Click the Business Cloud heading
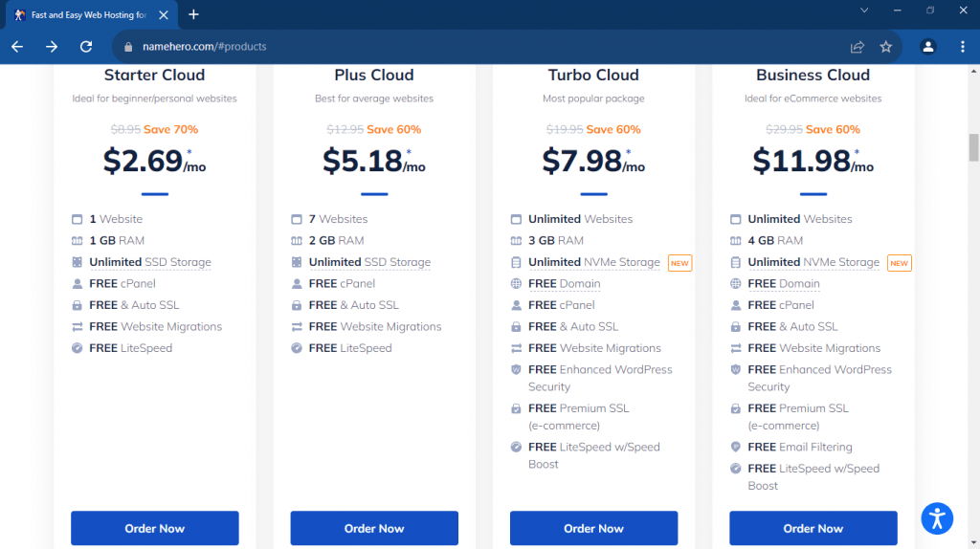The image size is (980, 549). [813, 75]
